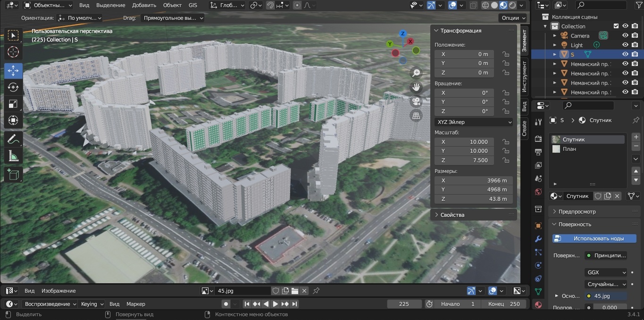Select the Move tool in toolbar
Image resolution: width=644 pixels, height=320 pixels.
13,71
